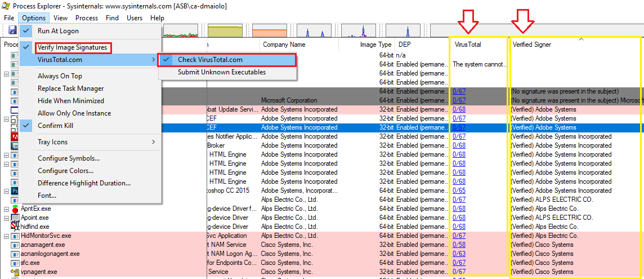Open VirusTotal link in vpnagent.exe row
This screenshot has height=279, width=644.
(459, 272)
